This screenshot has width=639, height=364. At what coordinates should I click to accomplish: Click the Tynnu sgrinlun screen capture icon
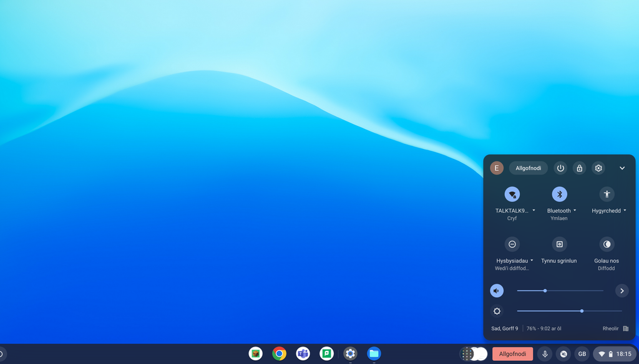click(559, 244)
